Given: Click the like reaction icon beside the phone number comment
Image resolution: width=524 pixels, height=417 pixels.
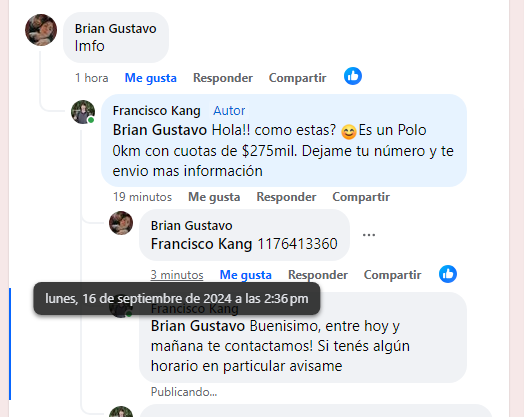Looking at the screenshot, I should (x=448, y=274).
